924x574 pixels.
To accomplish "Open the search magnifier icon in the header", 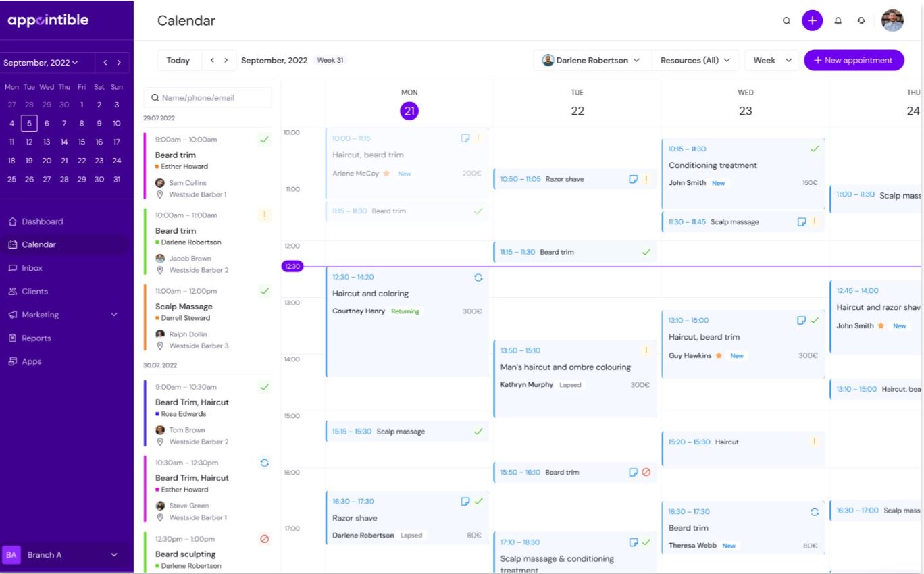I will 786,20.
